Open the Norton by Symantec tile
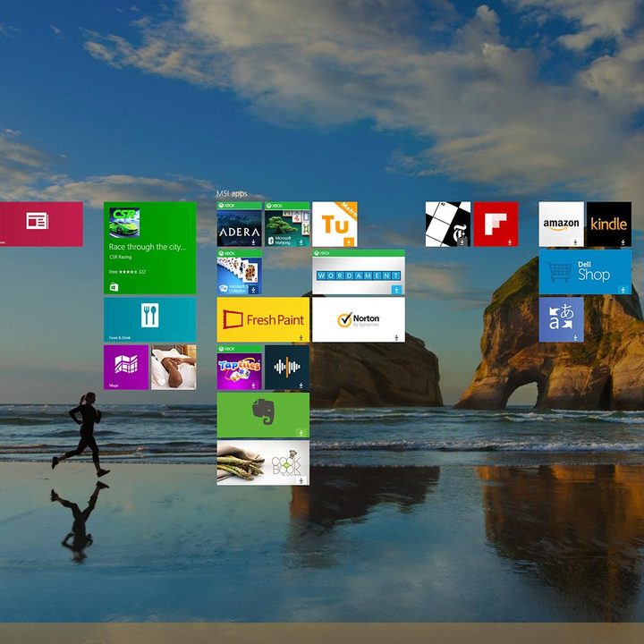The height and width of the screenshot is (644, 644). click(x=359, y=319)
